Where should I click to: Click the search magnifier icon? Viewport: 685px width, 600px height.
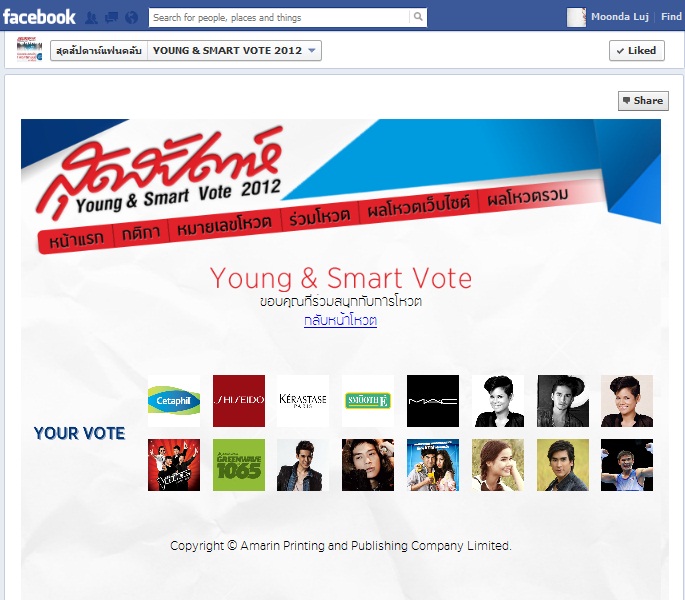tap(418, 17)
